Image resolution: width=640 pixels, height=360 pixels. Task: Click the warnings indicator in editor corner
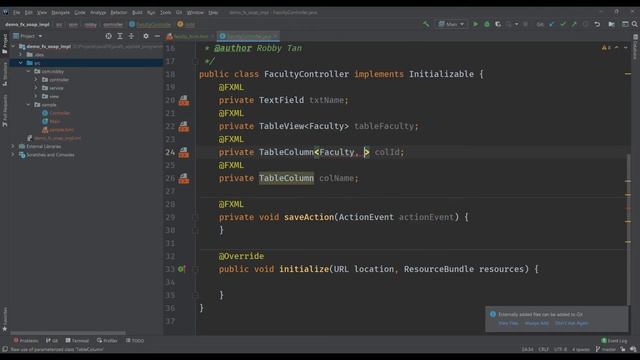coord(606,48)
